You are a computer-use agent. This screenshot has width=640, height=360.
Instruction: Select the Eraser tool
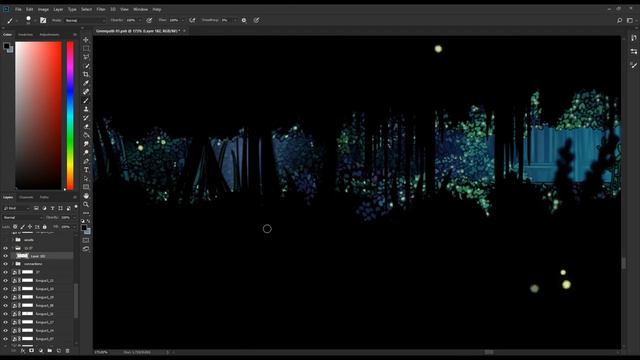click(x=86, y=127)
